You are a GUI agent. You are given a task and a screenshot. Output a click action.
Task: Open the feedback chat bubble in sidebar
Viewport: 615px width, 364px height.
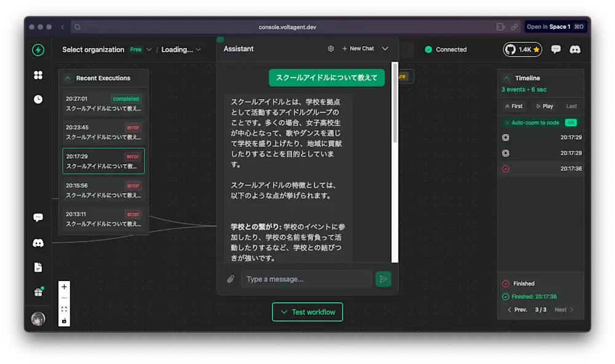tap(38, 217)
